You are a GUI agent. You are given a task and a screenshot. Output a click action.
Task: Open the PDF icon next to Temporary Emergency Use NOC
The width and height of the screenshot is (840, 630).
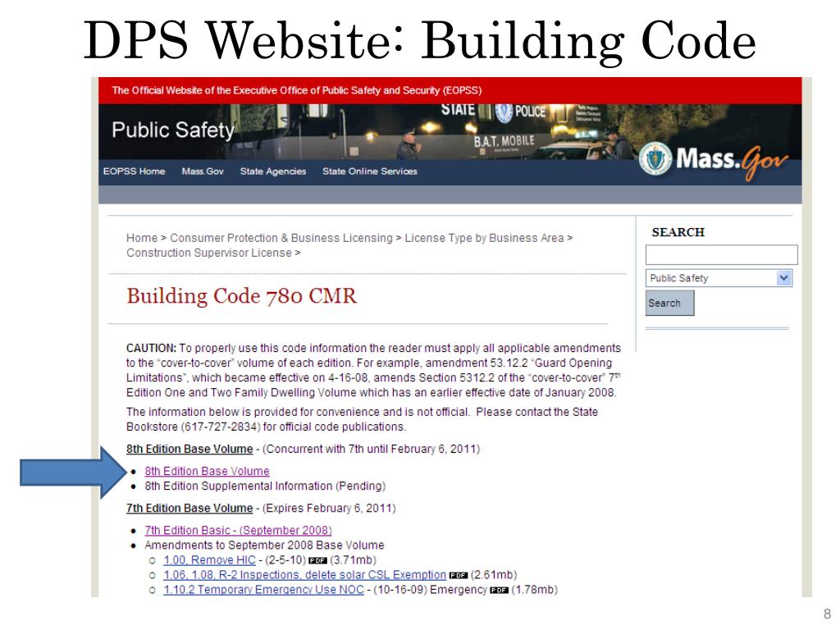point(500,589)
